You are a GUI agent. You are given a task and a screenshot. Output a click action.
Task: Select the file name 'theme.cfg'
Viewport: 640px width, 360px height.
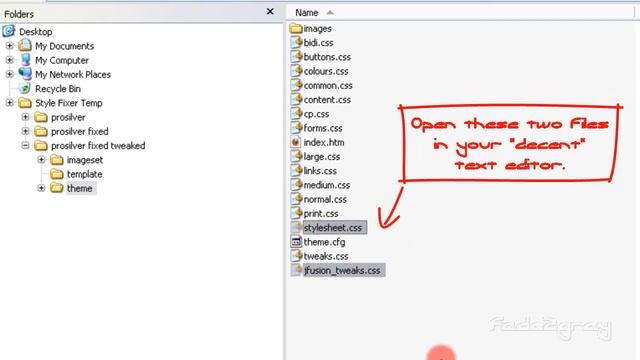pos(324,242)
